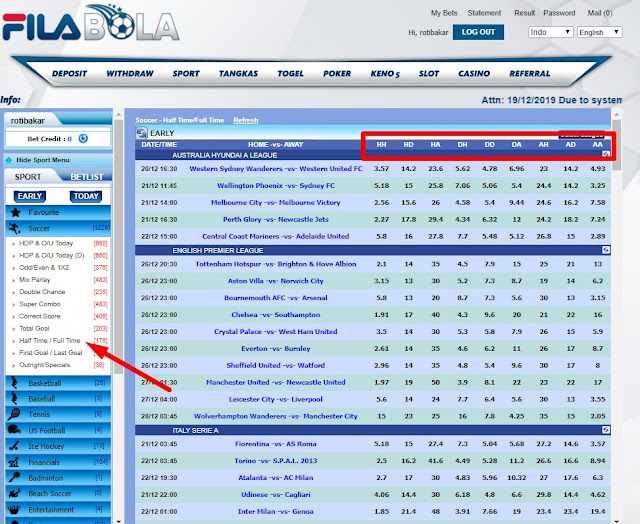Open the REFERRAL menu
The height and width of the screenshot is (524, 640).
click(x=529, y=74)
